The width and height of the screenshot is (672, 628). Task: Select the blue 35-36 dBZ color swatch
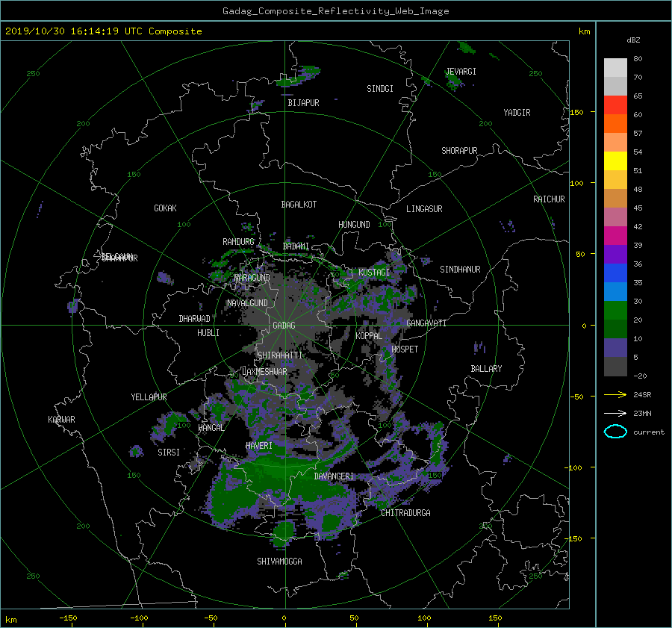[x=615, y=273]
